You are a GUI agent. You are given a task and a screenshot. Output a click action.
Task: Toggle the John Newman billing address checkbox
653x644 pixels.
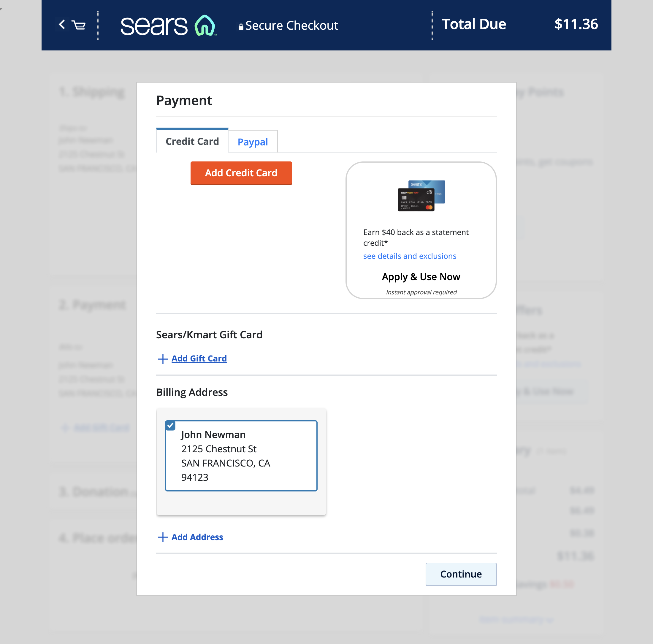coord(171,426)
